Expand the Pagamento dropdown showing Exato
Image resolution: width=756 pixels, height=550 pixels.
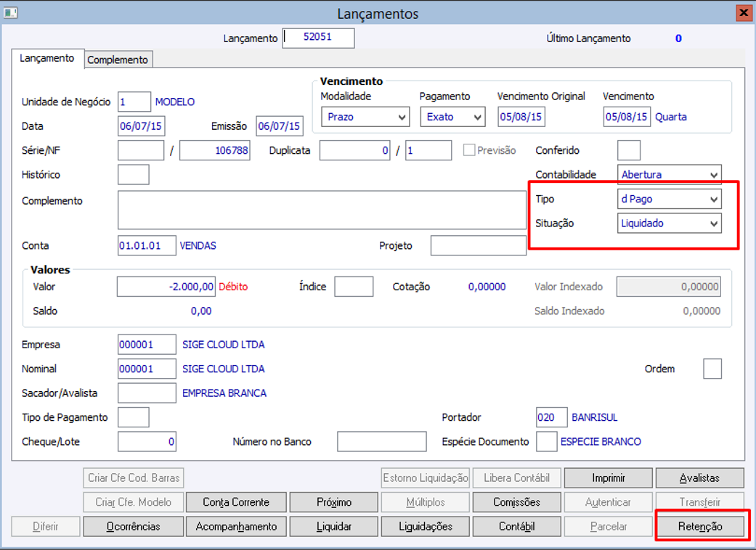(452, 117)
